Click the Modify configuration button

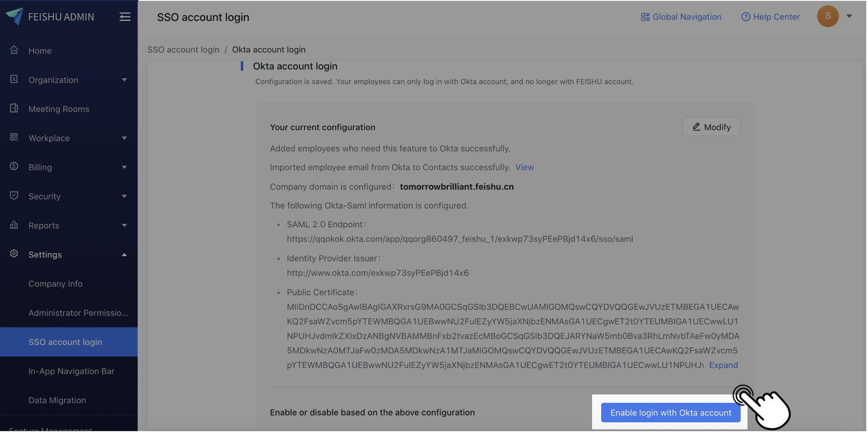click(x=711, y=127)
